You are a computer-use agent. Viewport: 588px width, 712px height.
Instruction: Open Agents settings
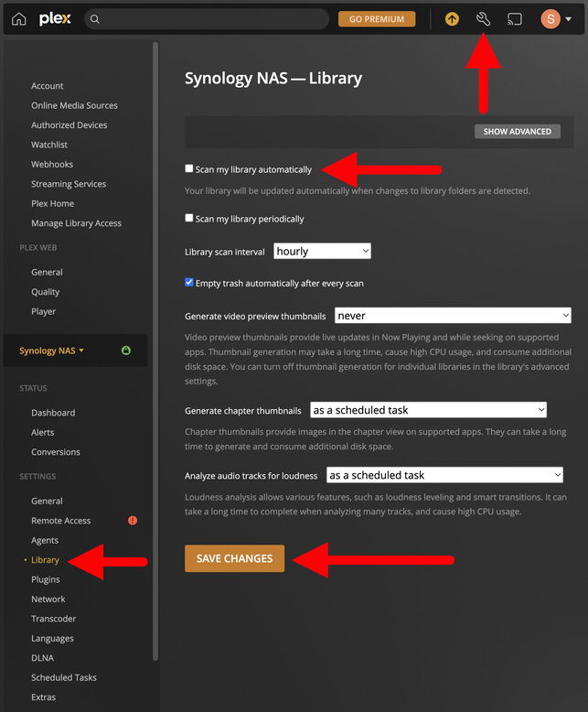[45, 540]
